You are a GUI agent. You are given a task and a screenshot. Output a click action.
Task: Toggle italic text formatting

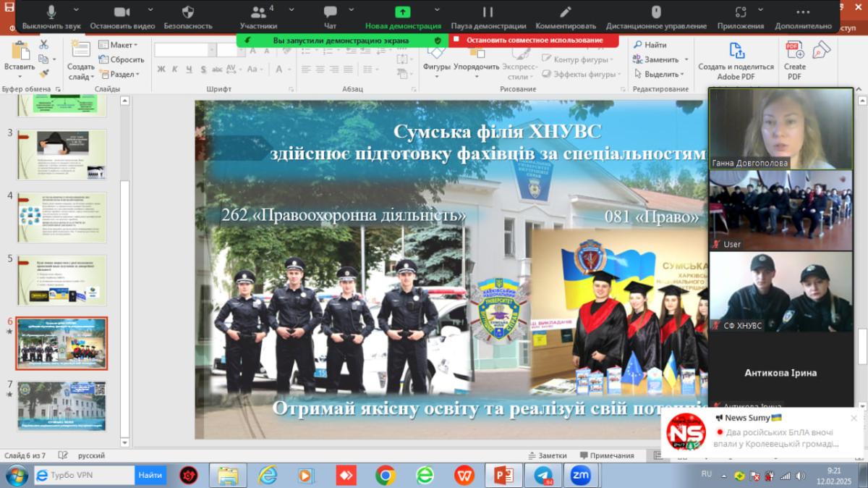coord(175,70)
